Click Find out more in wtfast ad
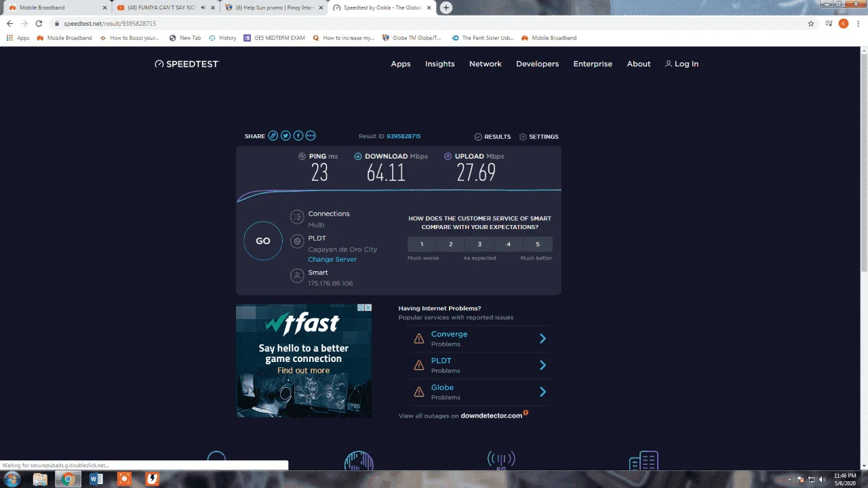868x488 pixels. [303, 371]
